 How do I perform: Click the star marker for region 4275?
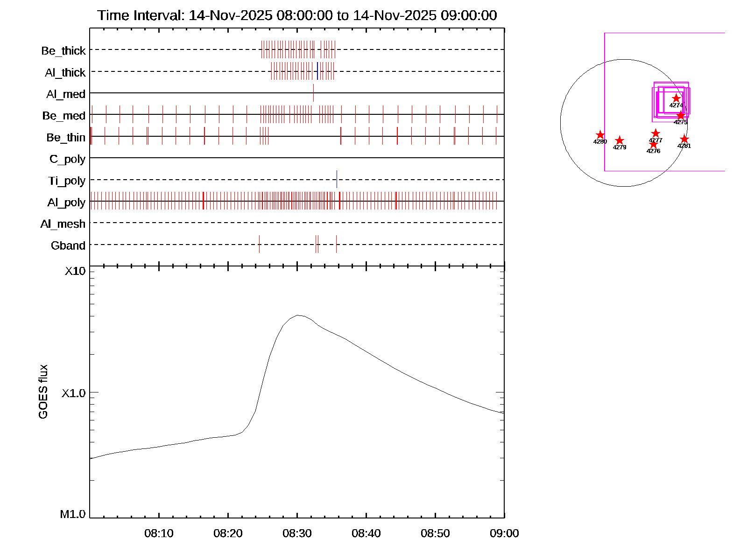click(x=681, y=115)
